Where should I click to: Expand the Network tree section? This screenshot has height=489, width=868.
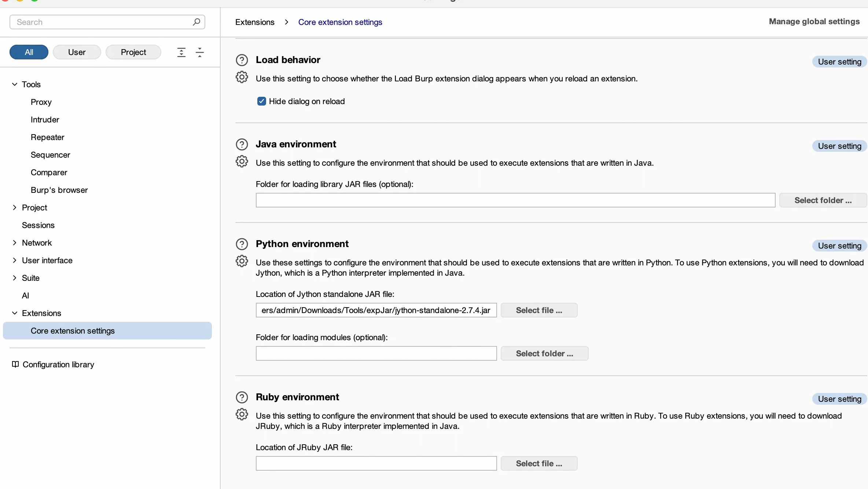15,243
